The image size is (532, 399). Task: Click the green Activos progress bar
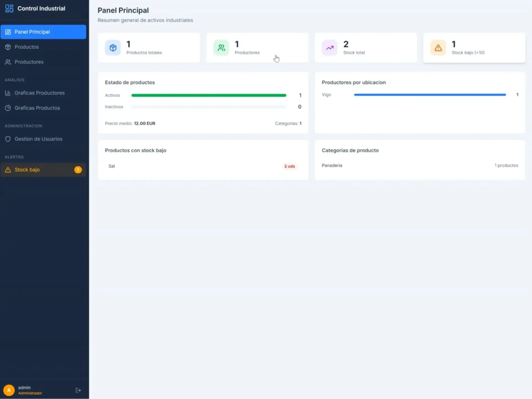[209, 95]
